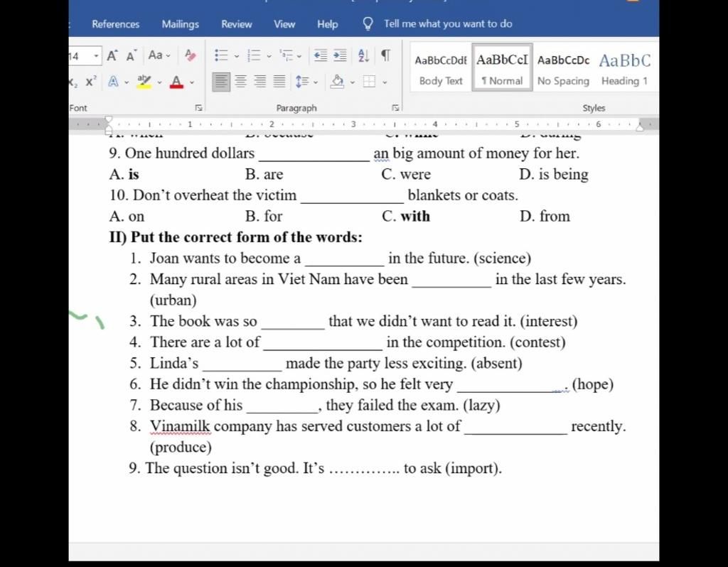Clear all formatting with the eraser icon
728x567 pixels.
pos(190,55)
